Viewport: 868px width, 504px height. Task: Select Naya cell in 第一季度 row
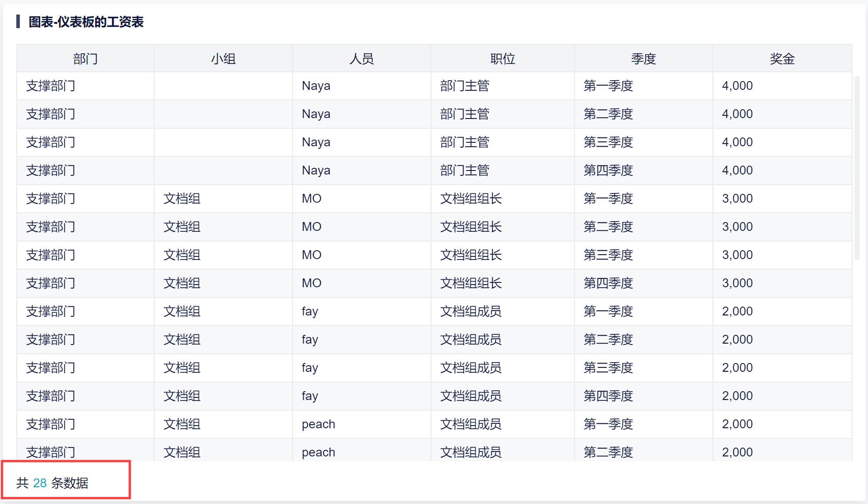point(316,86)
